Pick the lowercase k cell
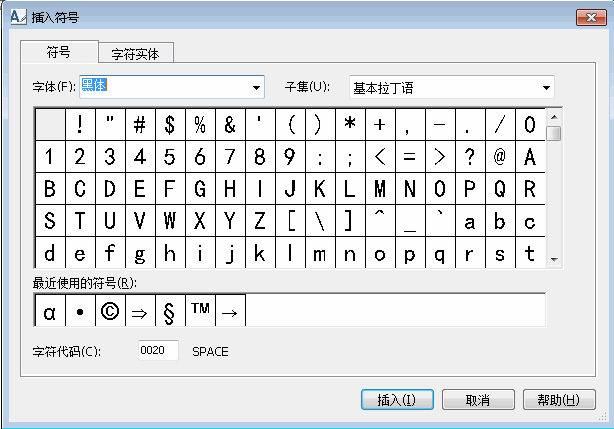 pyautogui.click(x=260, y=252)
